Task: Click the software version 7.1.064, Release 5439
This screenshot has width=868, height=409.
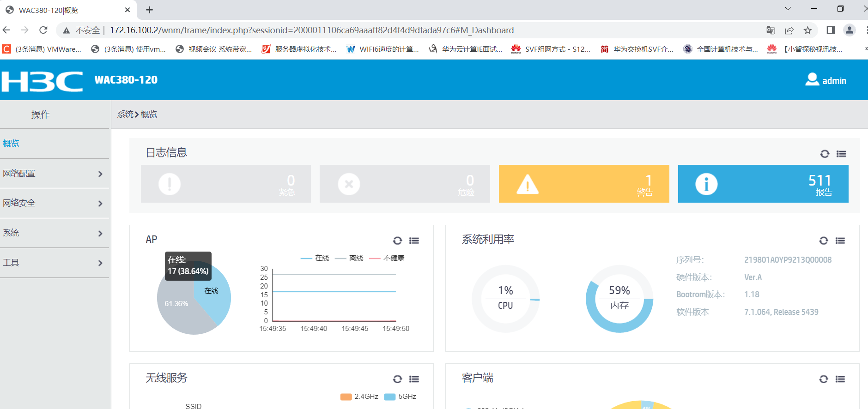Action: point(781,312)
